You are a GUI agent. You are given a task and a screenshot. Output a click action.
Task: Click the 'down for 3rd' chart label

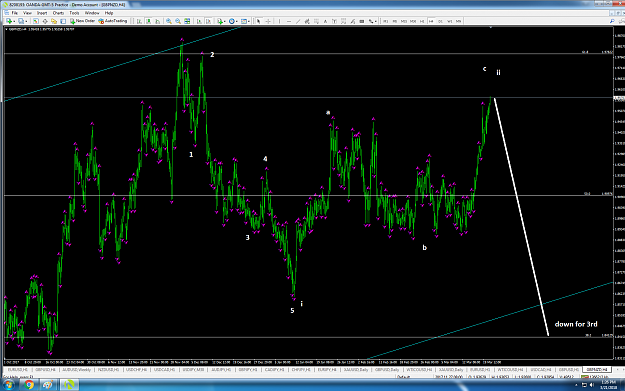click(576, 324)
